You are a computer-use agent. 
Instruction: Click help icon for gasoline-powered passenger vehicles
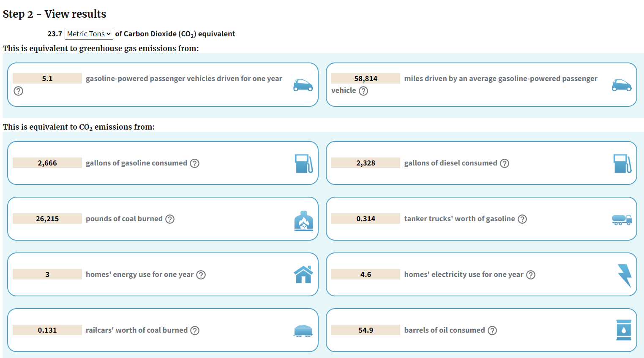point(18,91)
